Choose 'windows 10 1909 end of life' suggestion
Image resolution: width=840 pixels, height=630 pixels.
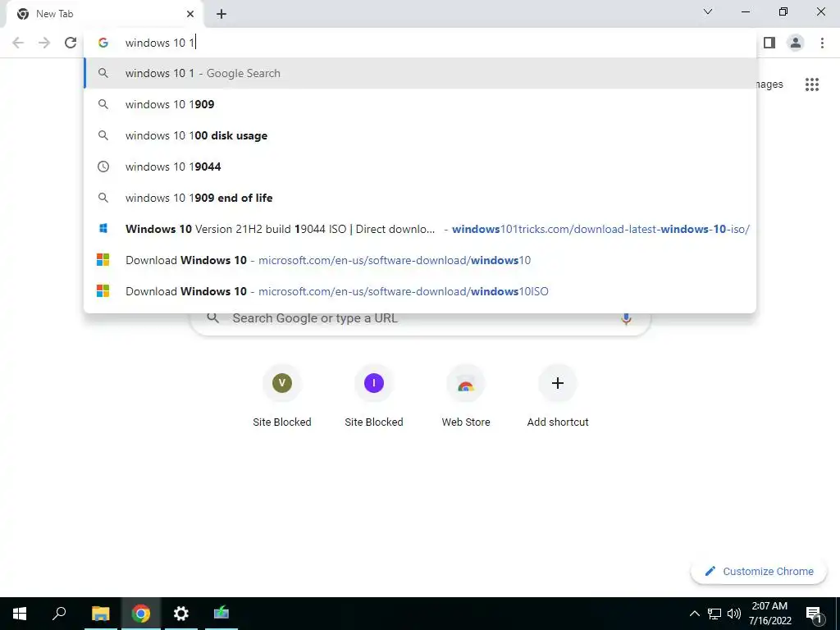coord(420,198)
